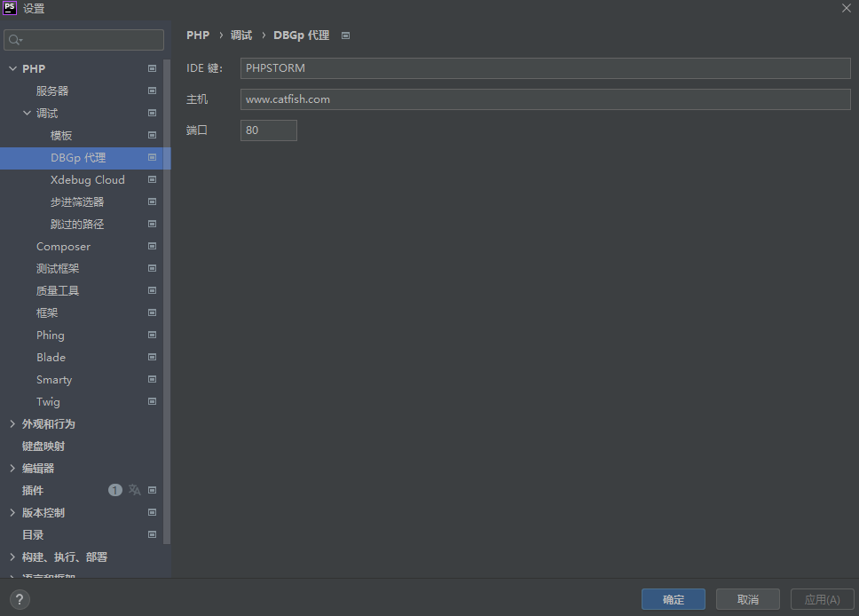This screenshot has width=859, height=616.
Task: Open 目录 settings page
Action: (x=33, y=535)
